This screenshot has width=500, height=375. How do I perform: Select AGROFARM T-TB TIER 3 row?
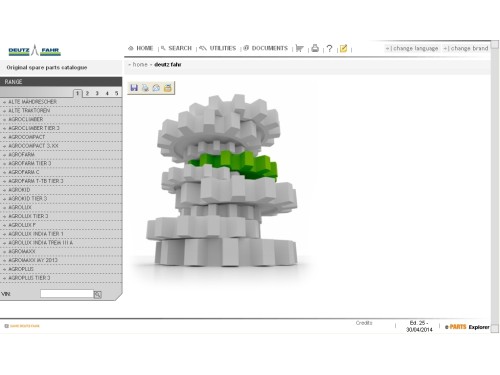(x=61, y=181)
